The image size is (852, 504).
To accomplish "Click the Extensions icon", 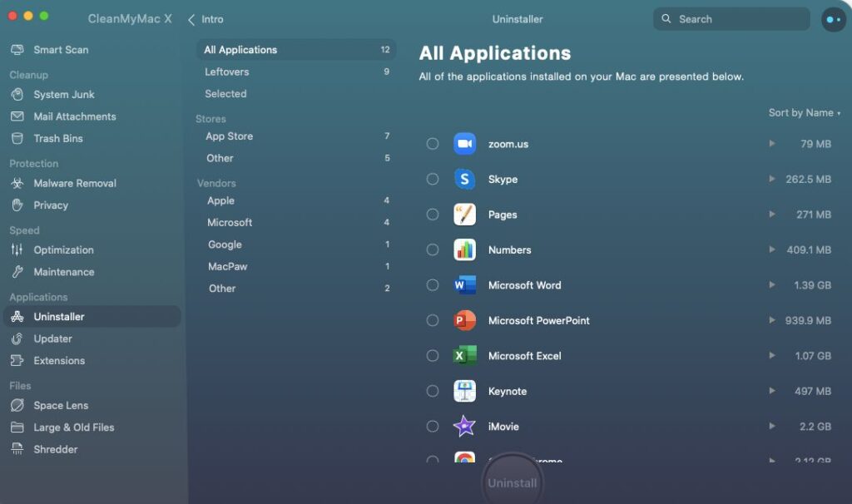I will (17, 361).
